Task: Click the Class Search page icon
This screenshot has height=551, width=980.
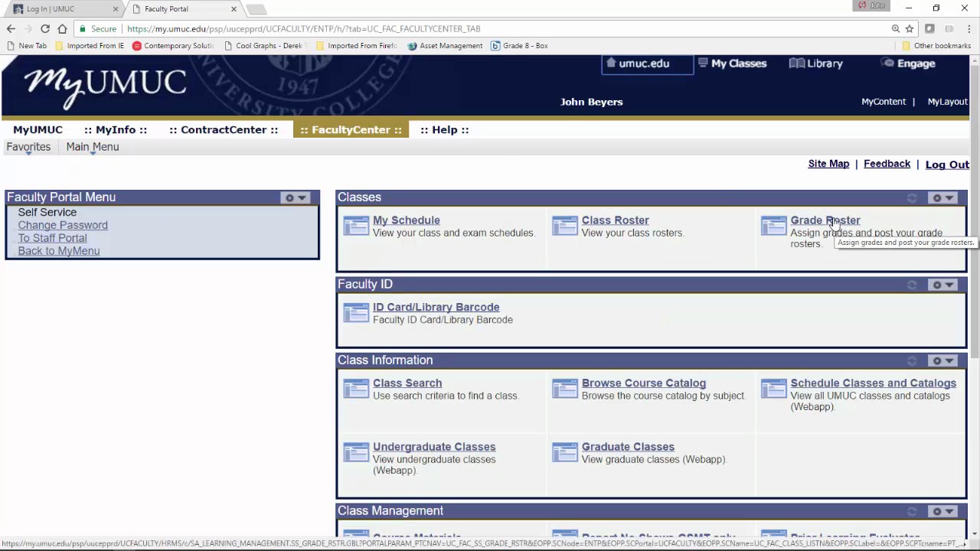Action: (x=356, y=389)
